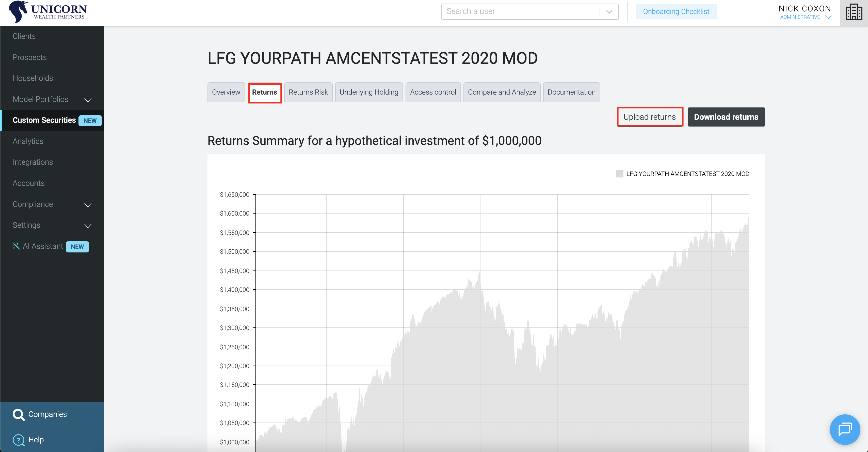Go to Compare and Analyze tab
868x452 pixels.
(x=502, y=92)
